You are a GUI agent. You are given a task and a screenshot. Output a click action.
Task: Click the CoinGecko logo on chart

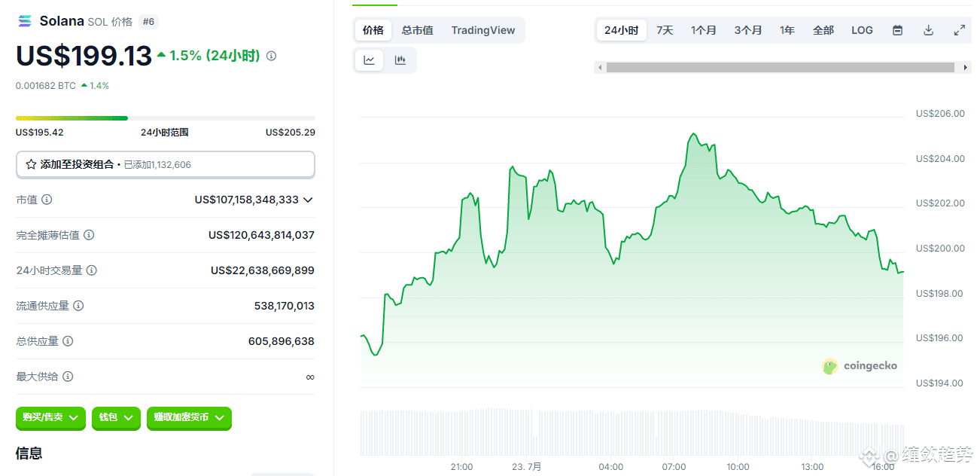860,366
